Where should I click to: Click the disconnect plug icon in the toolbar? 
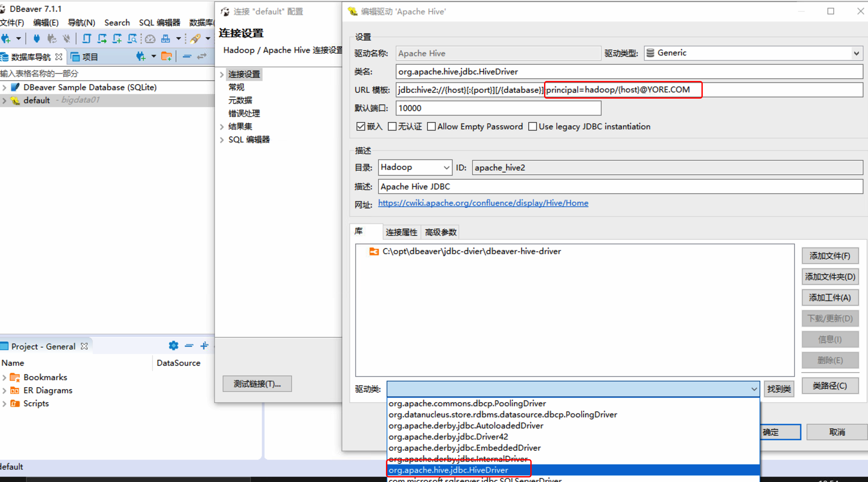[x=66, y=39]
